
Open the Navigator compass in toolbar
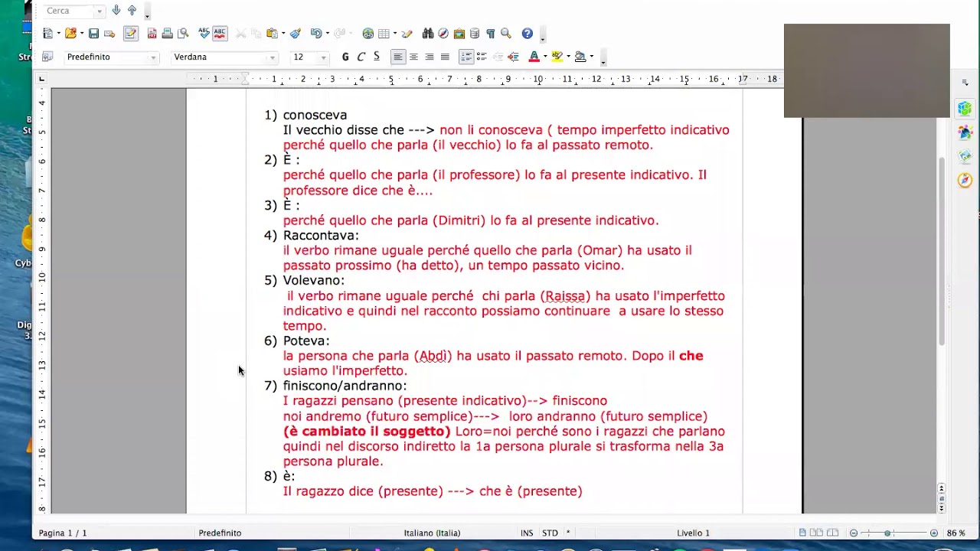443,34
